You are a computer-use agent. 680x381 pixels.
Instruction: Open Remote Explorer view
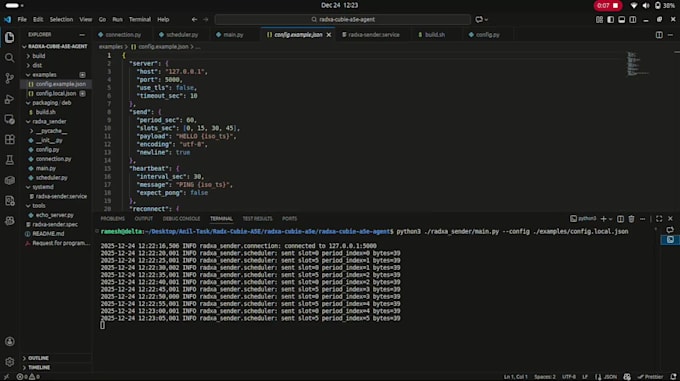9,119
